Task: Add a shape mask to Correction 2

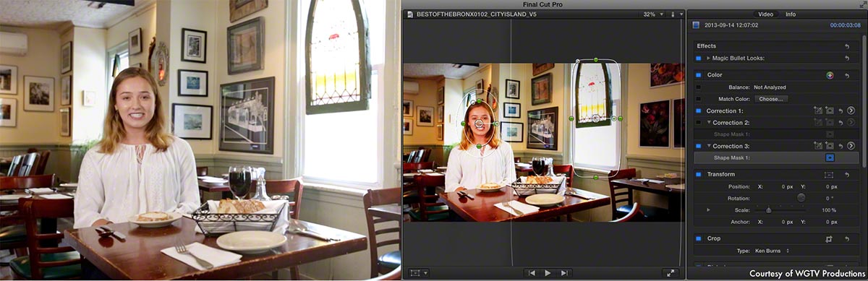Action: (x=830, y=123)
